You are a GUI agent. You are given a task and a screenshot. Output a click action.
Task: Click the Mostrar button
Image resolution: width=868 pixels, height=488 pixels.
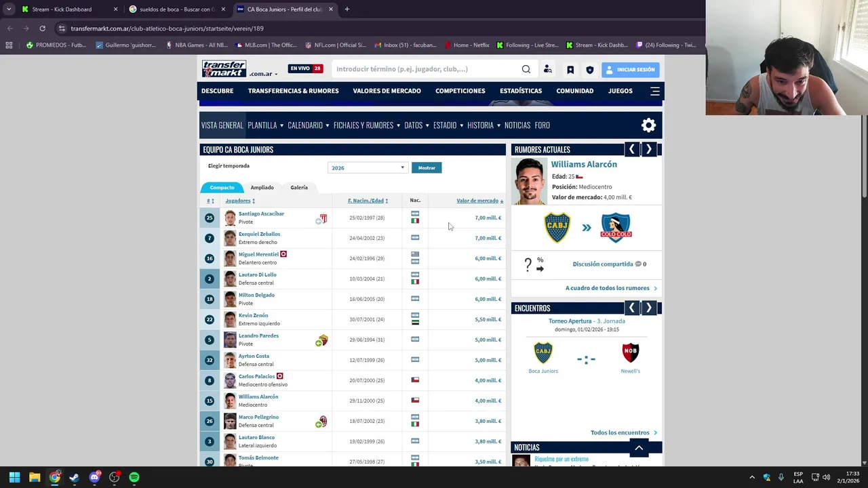(427, 167)
